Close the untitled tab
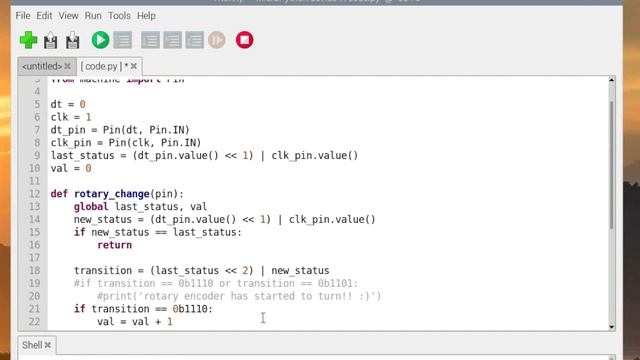This screenshot has width=640, height=360. click(68, 66)
